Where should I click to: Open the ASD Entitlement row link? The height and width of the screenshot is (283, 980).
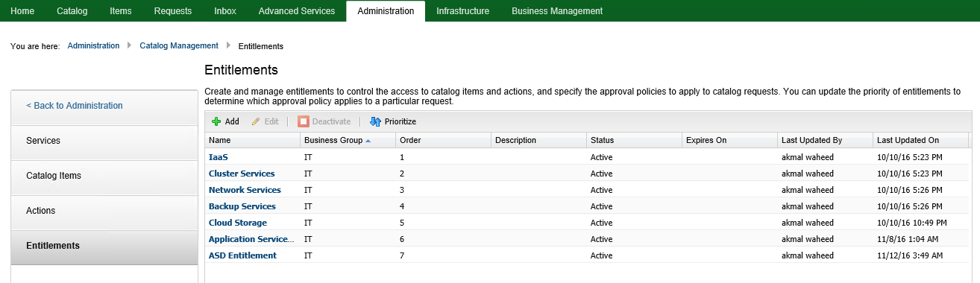pyautogui.click(x=242, y=255)
